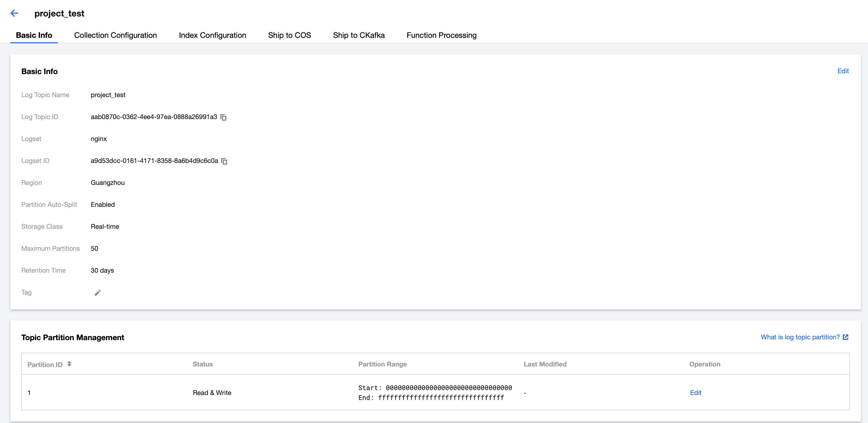Copy the Log Topic ID value
The height and width of the screenshot is (423, 868).
point(223,117)
